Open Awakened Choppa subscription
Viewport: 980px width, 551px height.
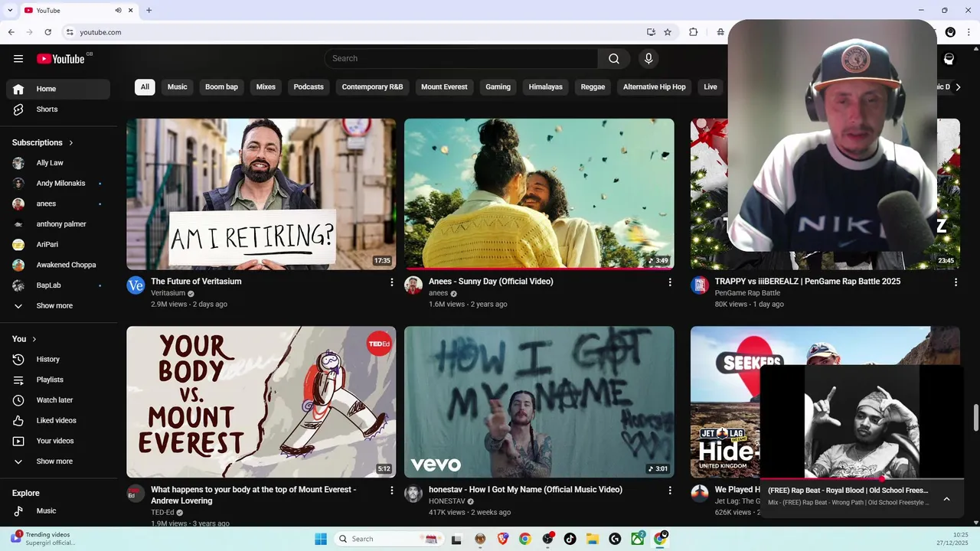point(58,265)
